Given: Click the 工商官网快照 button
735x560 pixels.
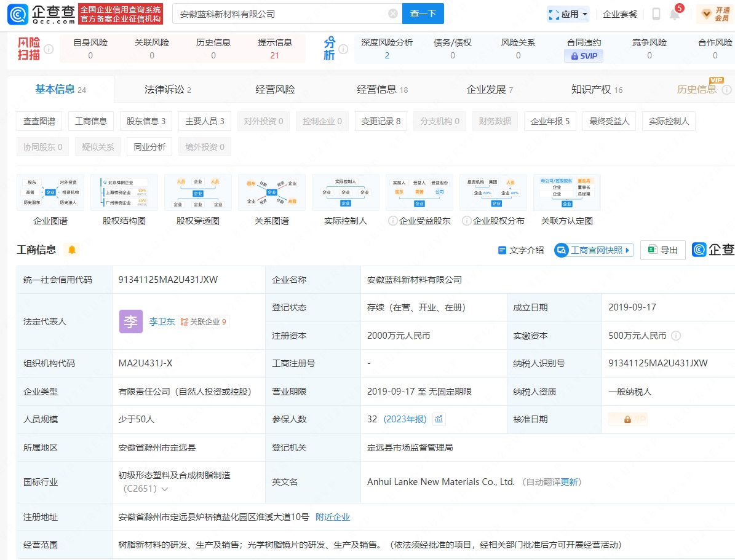Looking at the screenshot, I should (594, 250).
